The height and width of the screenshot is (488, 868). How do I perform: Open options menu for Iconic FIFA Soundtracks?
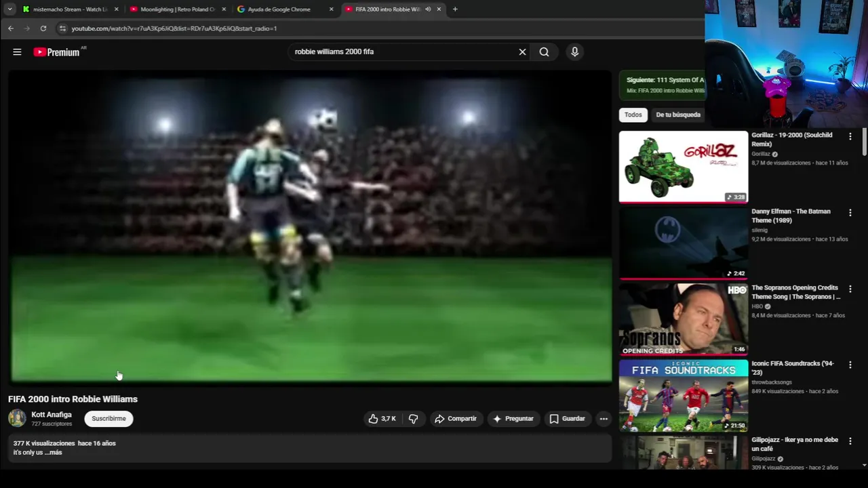[850, 365]
